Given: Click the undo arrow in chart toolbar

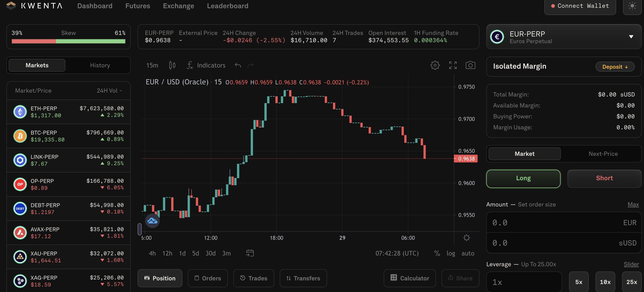Looking at the screenshot, I should pyautogui.click(x=238, y=65).
